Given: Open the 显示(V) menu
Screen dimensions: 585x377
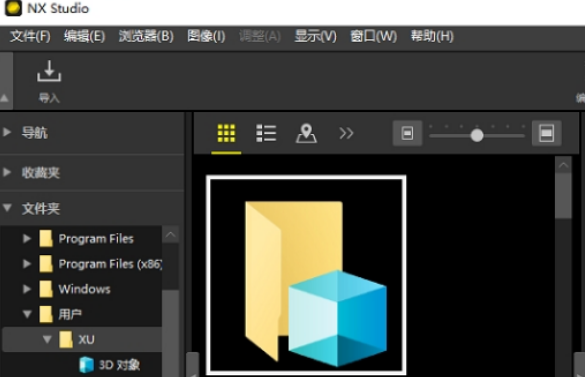Looking at the screenshot, I should click(x=316, y=36).
